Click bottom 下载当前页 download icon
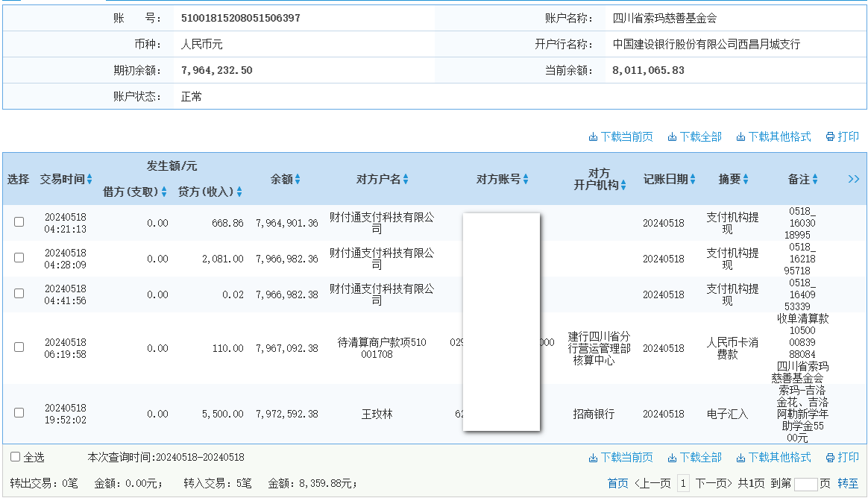 pyautogui.click(x=593, y=458)
